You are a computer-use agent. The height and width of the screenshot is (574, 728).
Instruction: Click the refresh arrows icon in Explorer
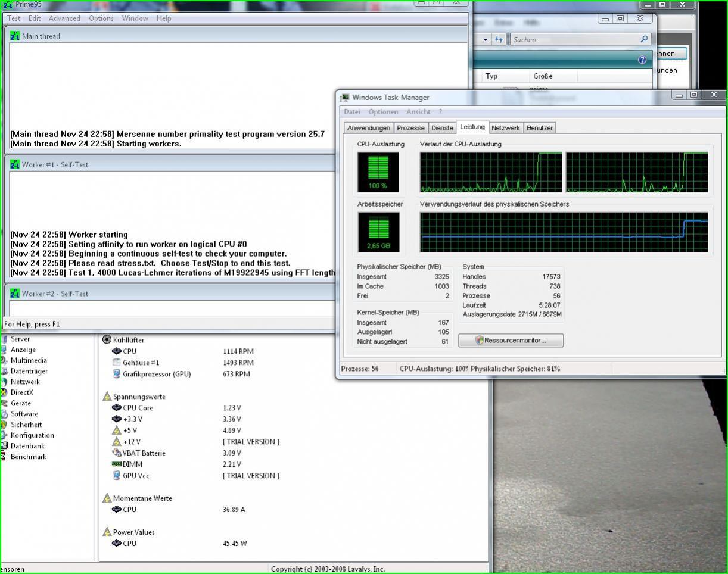coord(499,40)
